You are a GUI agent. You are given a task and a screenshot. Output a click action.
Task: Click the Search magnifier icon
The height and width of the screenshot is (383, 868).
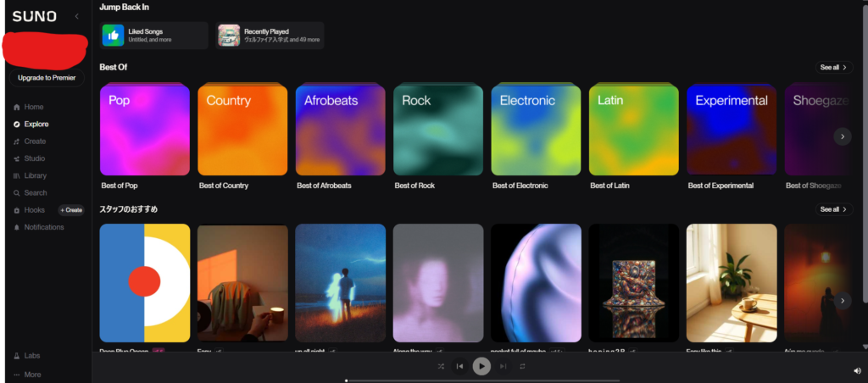click(17, 193)
